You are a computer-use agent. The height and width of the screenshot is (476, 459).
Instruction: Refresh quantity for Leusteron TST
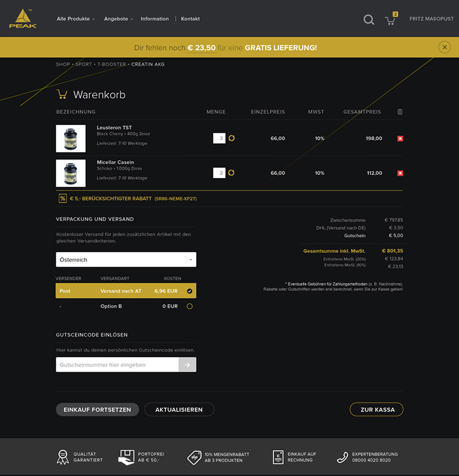point(232,138)
